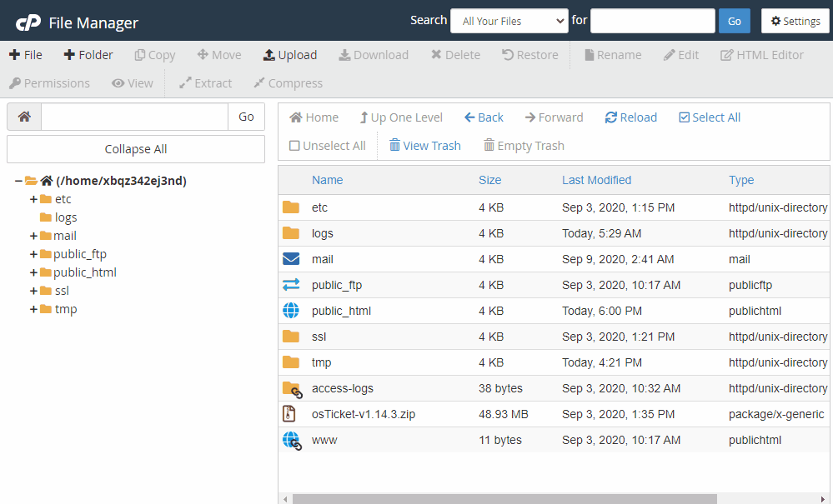Expand the etc folder in tree

pos(33,199)
